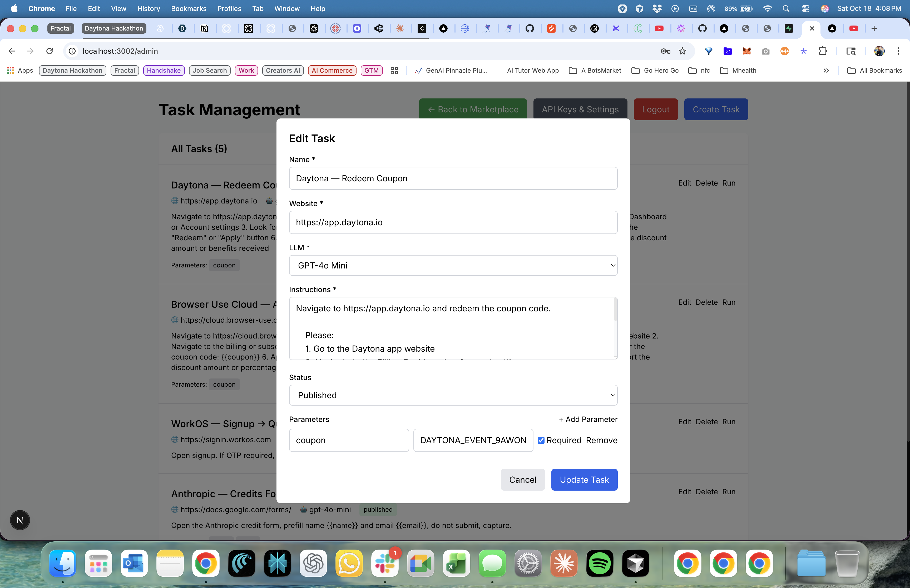Click the Name input field
Viewport: 910px width, 588px height.
point(453,178)
